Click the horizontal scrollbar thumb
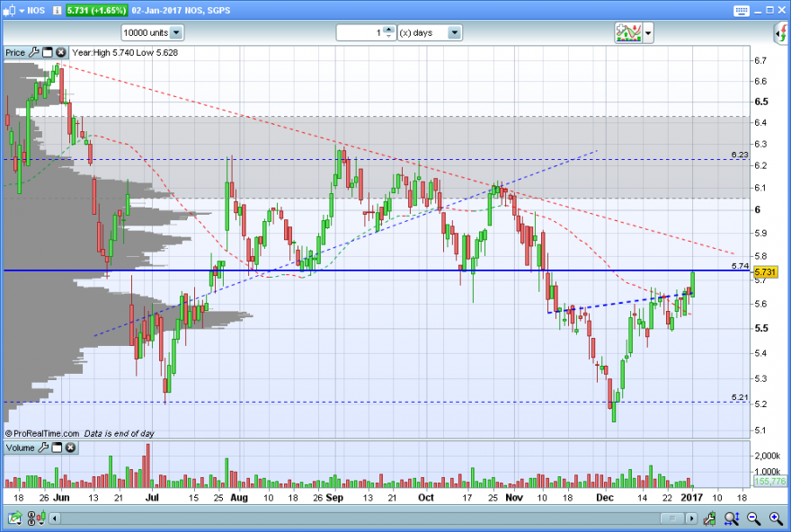 click(x=672, y=519)
